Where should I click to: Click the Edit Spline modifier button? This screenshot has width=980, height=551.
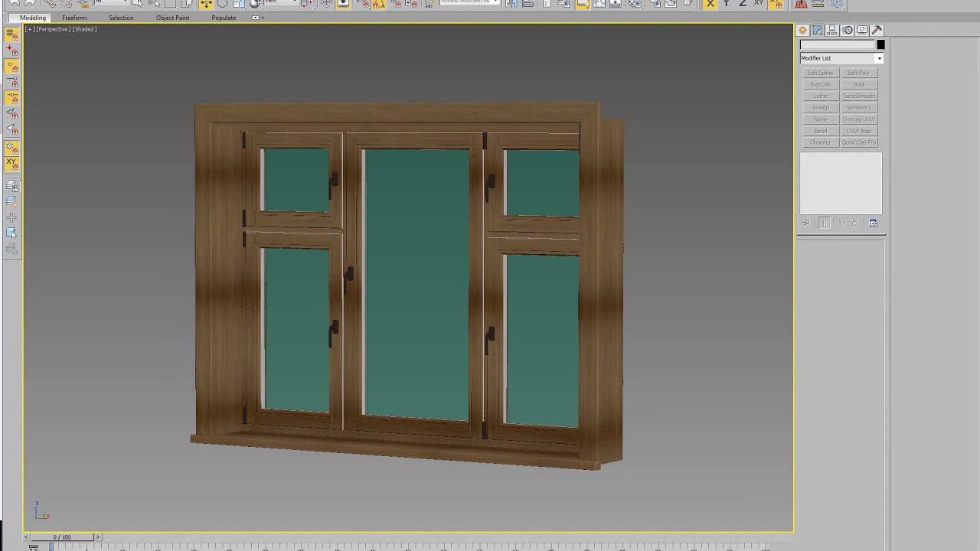(821, 73)
